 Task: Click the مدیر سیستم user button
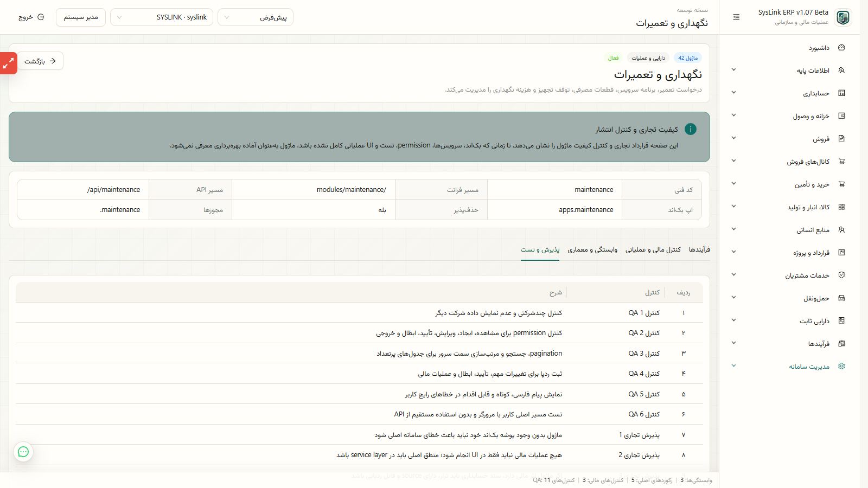pyautogui.click(x=81, y=17)
